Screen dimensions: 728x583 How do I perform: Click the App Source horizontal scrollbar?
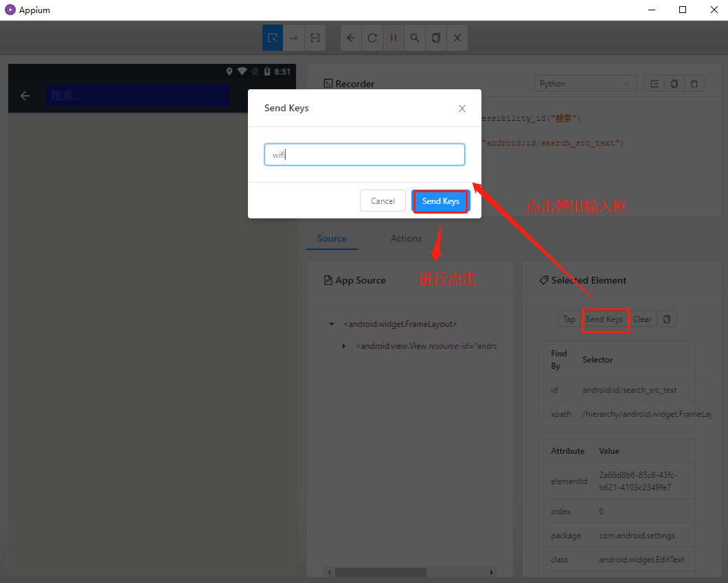pos(380,572)
